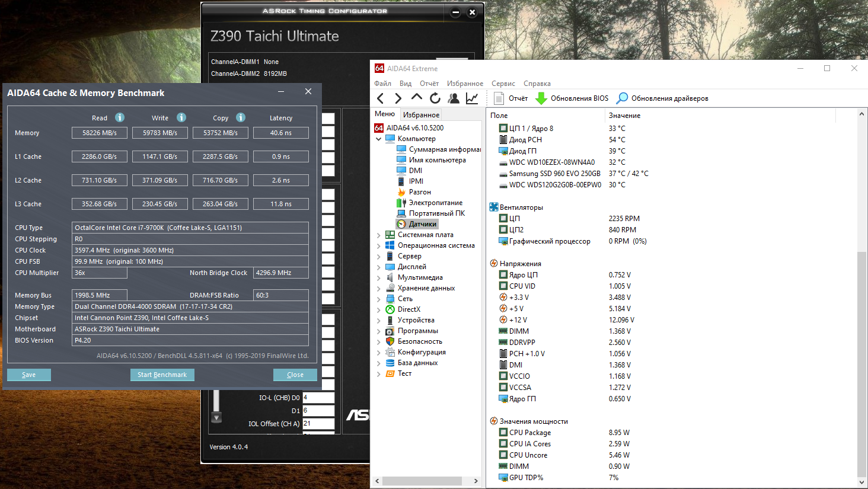Image resolution: width=868 pixels, height=489 pixels.
Task: Go back using the AIDA64 toolbar arrow
Action: click(x=381, y=98)
